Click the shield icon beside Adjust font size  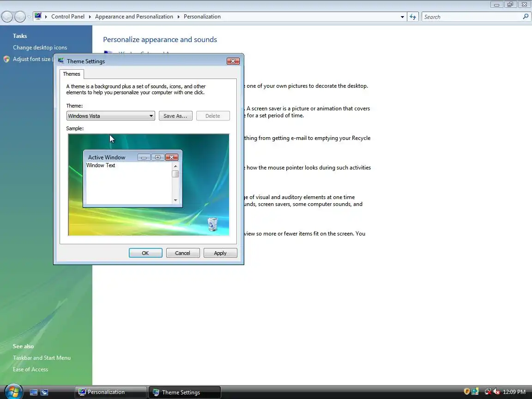[x=6, y=59]
